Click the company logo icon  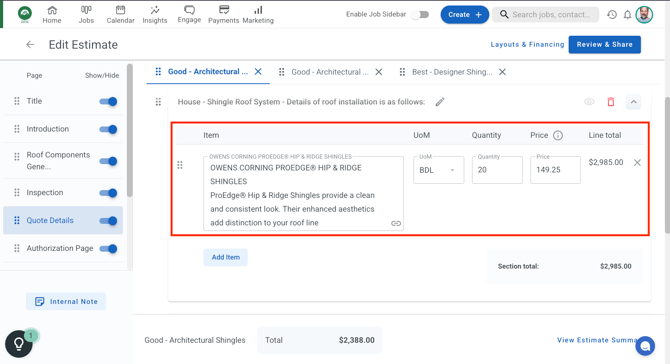tap(25, 14)
